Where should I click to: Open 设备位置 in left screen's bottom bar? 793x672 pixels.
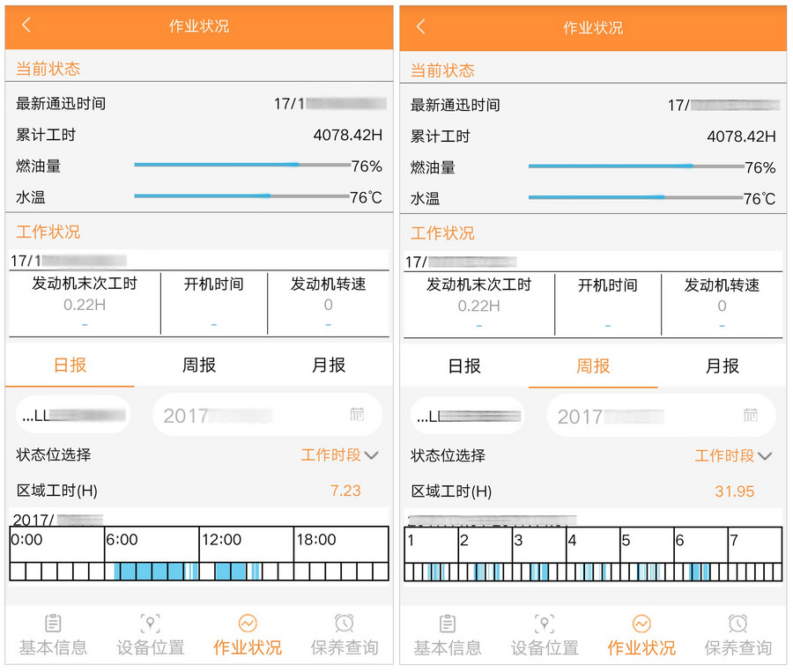click(x=151, y=636)
